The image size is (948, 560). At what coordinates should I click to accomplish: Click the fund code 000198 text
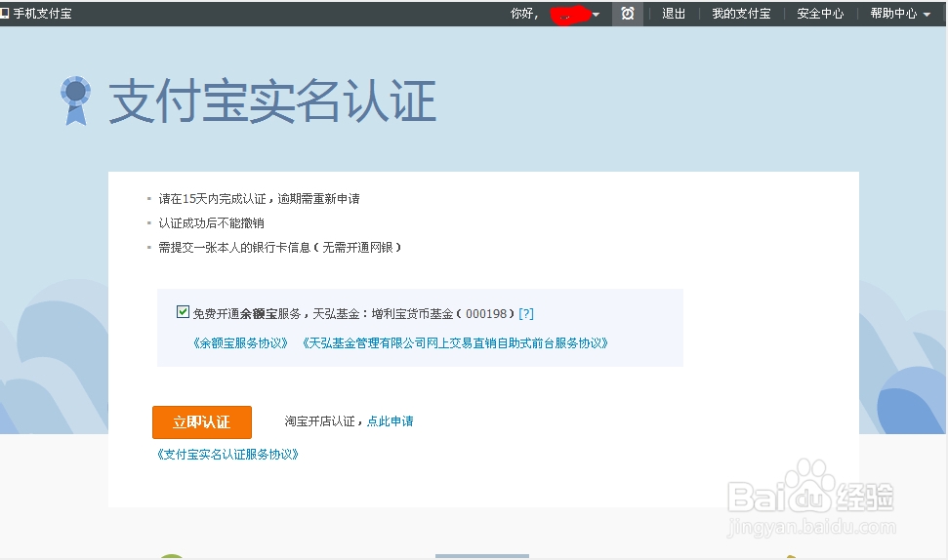pos(486,313)
